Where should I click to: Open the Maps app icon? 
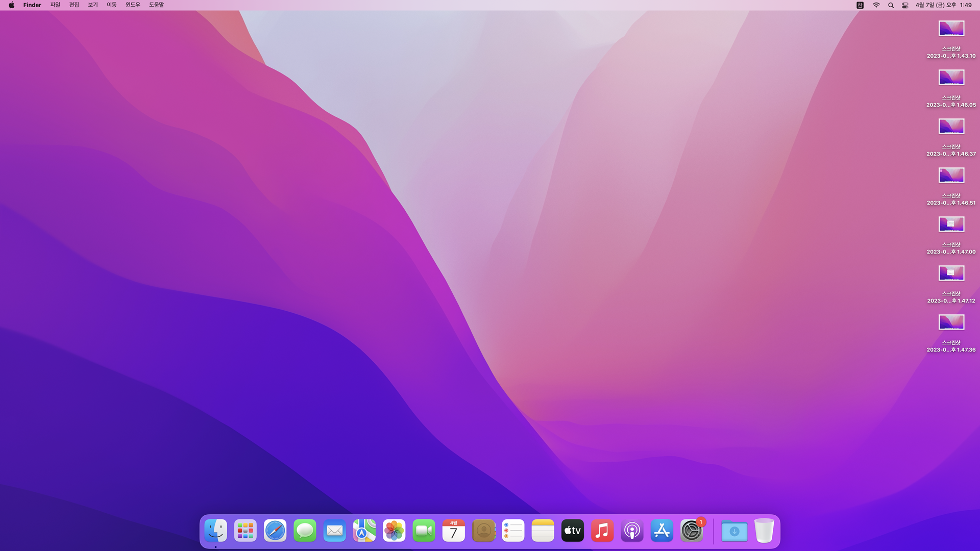[x=364, y=531]
